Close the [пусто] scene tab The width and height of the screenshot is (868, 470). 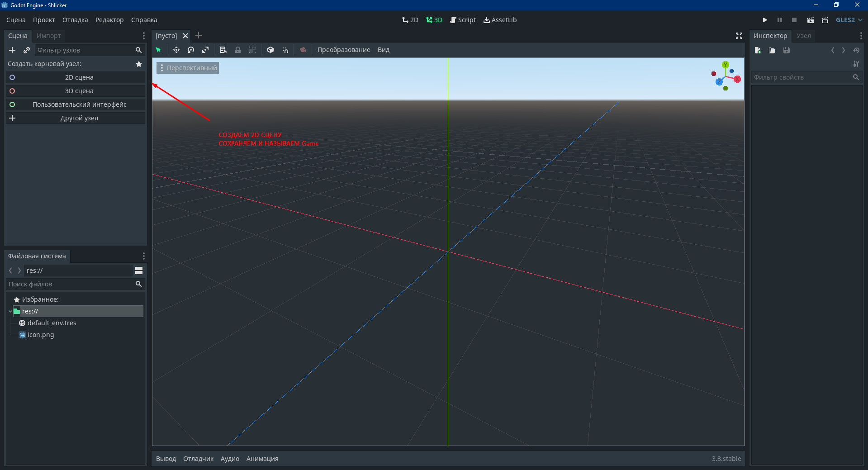tap(185, 36)
